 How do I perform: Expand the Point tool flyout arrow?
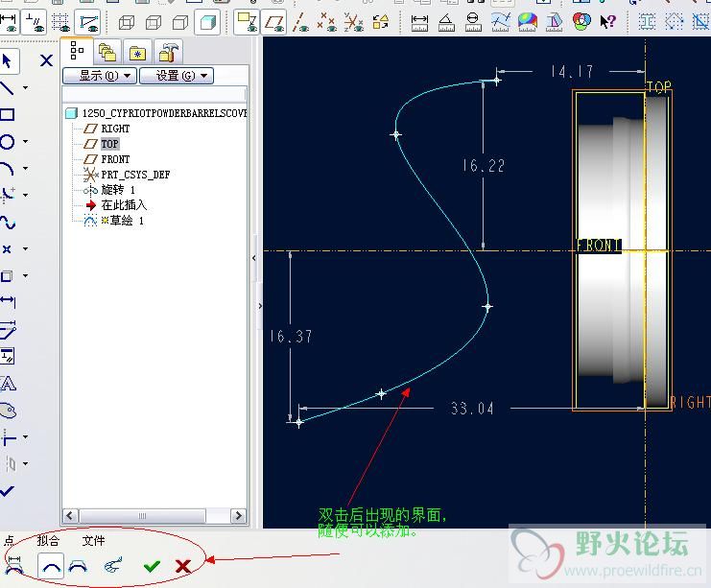(25, 248)
